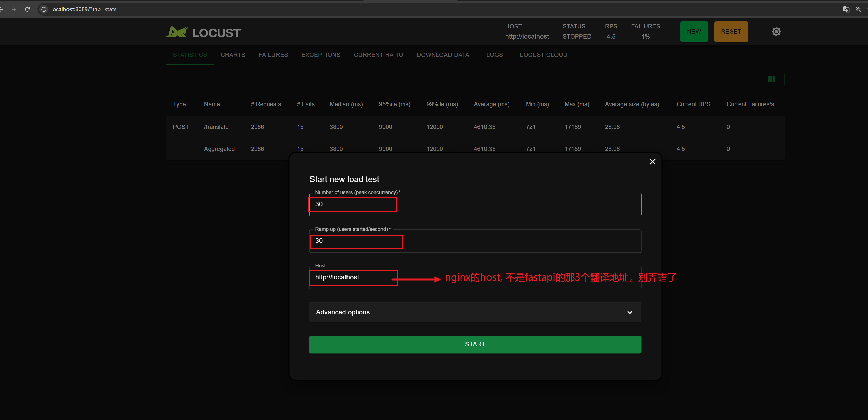Click the orange RESET button
Viewport: 868px width, 420px height.
coord(731,32)
